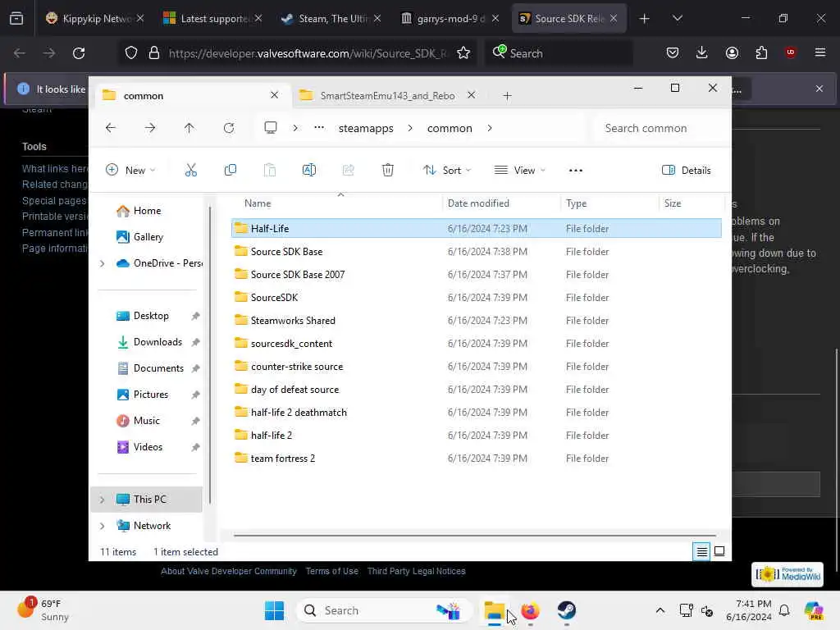The width and height of the screenshot is (840, 630).
Task: Open Firefox extensions puzzle icon
Action: point(761,52)
